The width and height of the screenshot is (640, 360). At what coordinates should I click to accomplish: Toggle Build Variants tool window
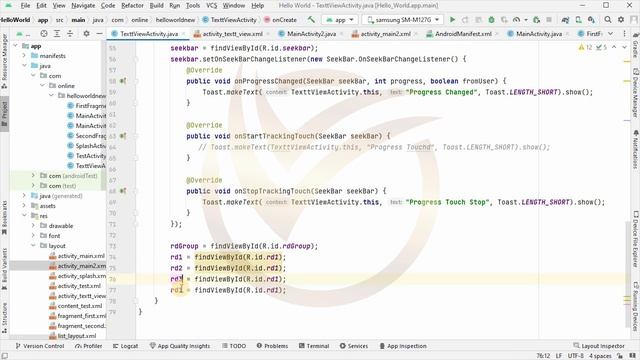[4, 269]
